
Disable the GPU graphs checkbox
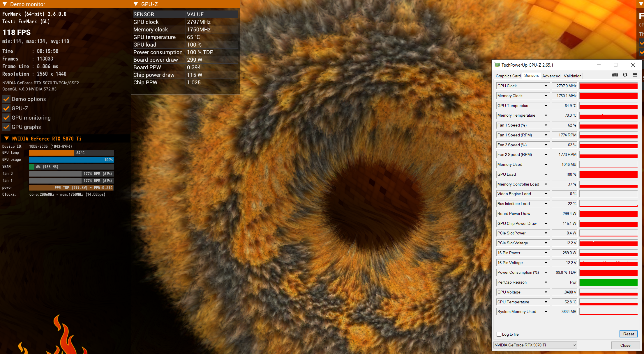point(6,127)
